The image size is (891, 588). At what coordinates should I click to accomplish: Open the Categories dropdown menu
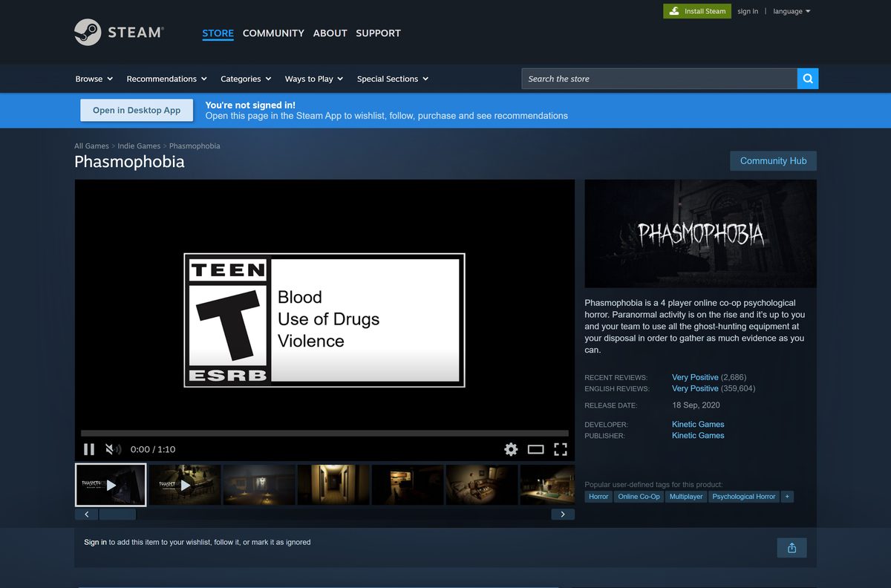tap(246, 79)
